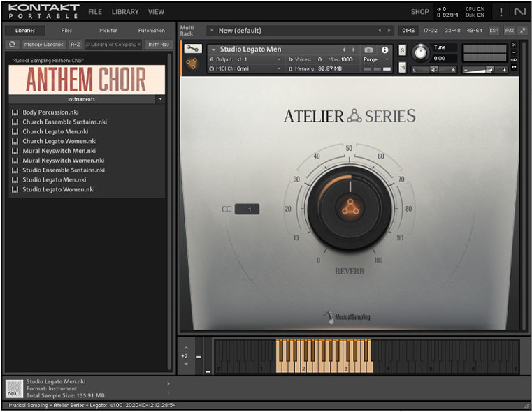Open the Studio Legato Men instrument dropdown
Image resolution: width=532 pixels, height=412 pixels.
pyautogui.click(x=213, y=50)
